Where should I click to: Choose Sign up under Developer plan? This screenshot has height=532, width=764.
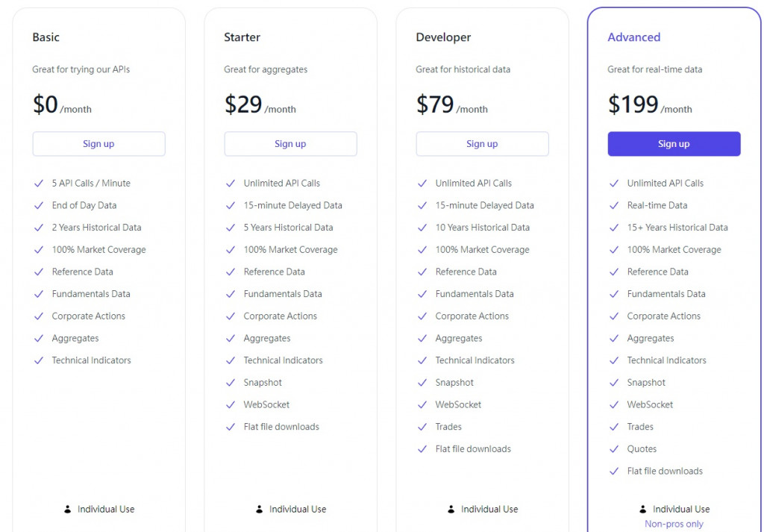tap(482, 144)
